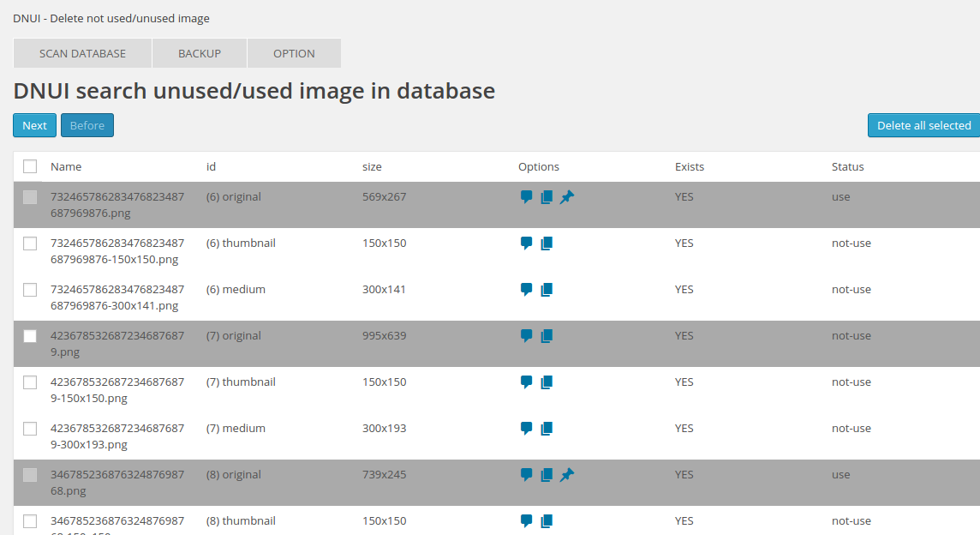Click the Delete all selected button

[923, 125]
